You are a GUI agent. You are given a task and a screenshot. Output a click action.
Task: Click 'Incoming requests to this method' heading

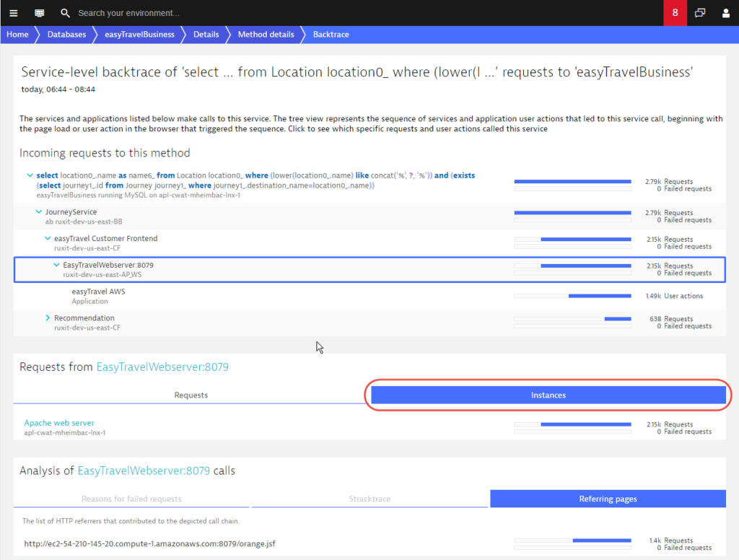coord(105,153)
